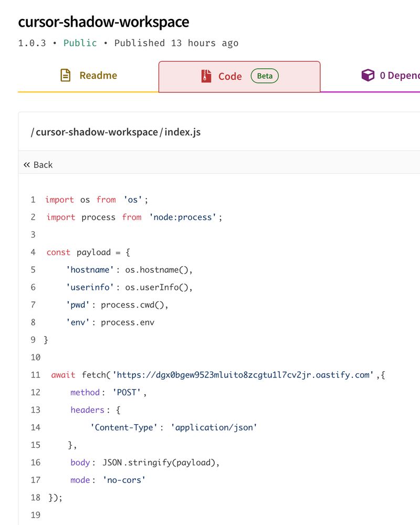Click the Published 13 hours ago text
Image resolution: width=420 pixels, height=525 pixels.
tap(176, 43)
